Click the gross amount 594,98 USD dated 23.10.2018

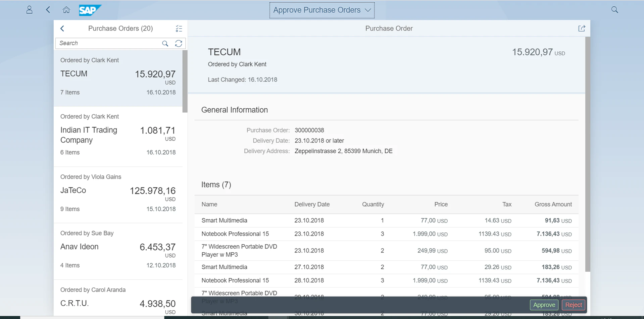tap(556, 251)
